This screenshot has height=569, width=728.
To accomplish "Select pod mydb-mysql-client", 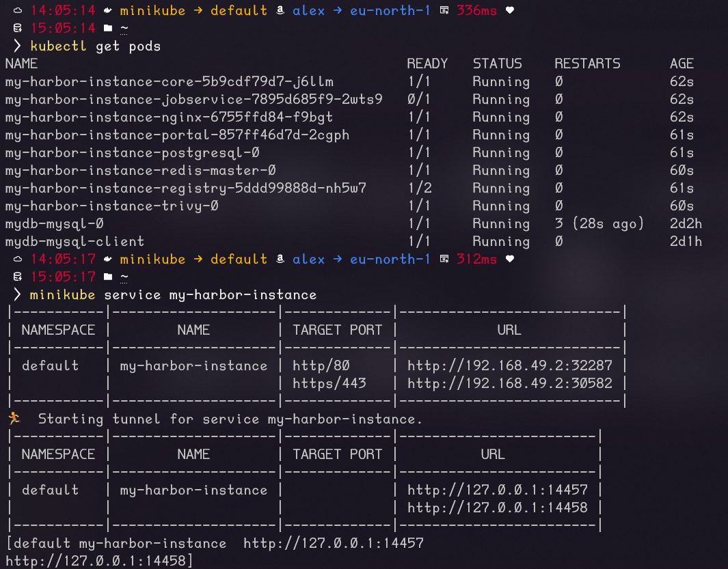I will 75,241.
